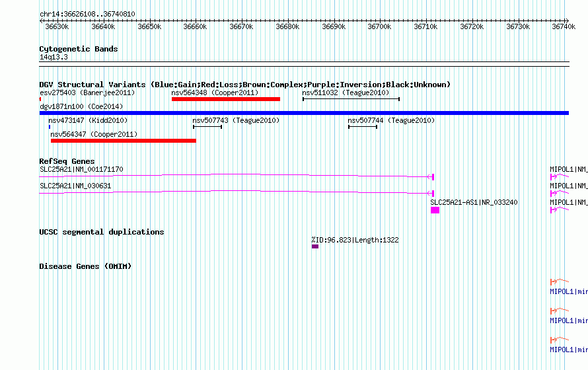Click the dgv1871n100 (Coe2014) label
Image resolution: width=588 pixels, height=370 pixels.
click(x=81, y=106)
